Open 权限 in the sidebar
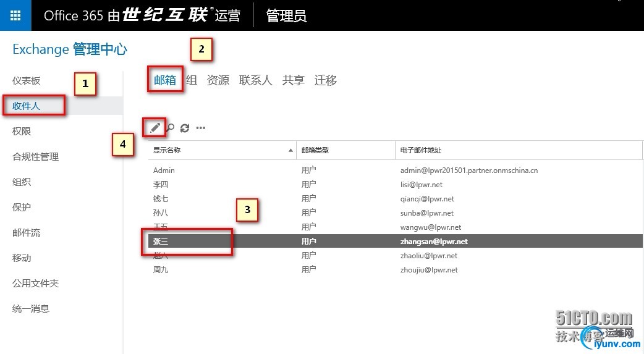 [22, 131]
